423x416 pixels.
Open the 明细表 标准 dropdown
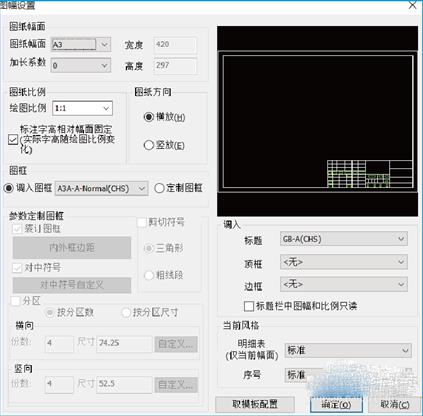click(348, 350)
